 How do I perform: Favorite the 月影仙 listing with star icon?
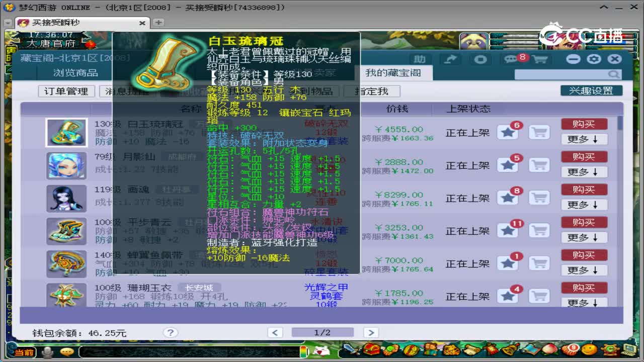click(x=508, y=165)
